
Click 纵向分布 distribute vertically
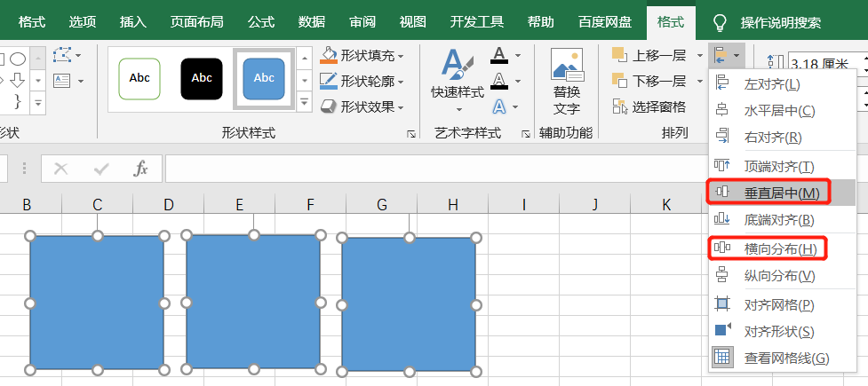[x=778, y=276]
